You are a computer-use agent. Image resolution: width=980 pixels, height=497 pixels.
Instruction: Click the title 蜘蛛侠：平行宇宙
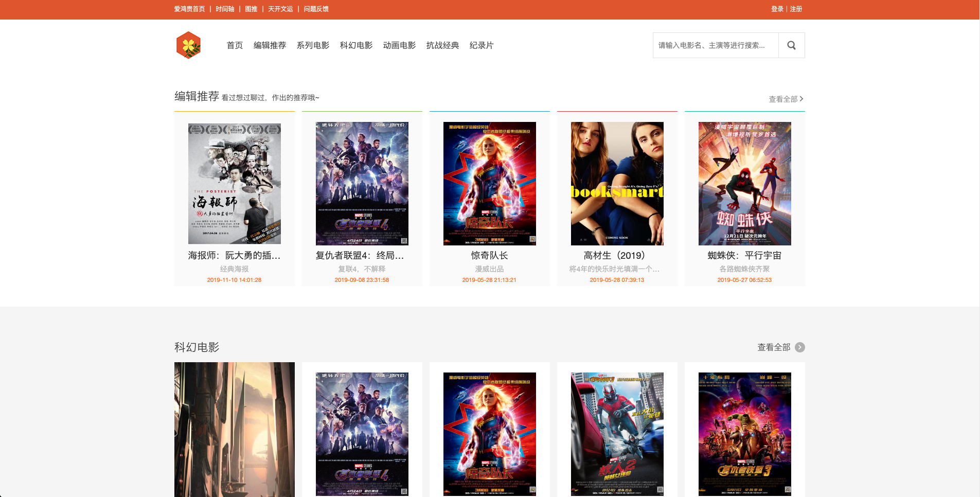click(745, 255)
